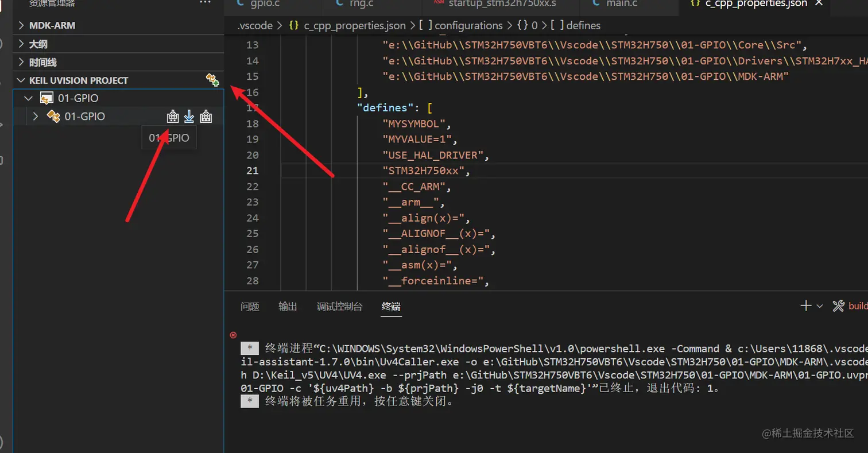The height and width of the screenshot is (453, 868).
Task: Click the rebuild icon at the row's right end
Action: [x=206, y=117]
